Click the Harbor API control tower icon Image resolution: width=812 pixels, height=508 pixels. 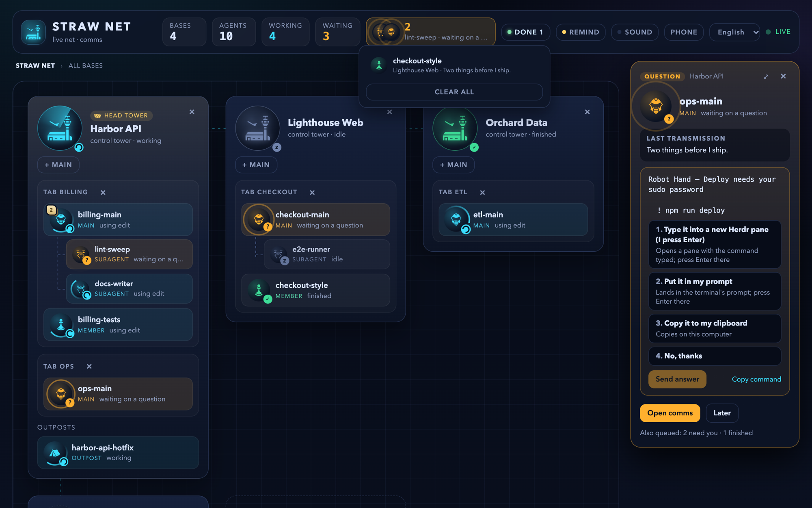(x=60, y=128)
